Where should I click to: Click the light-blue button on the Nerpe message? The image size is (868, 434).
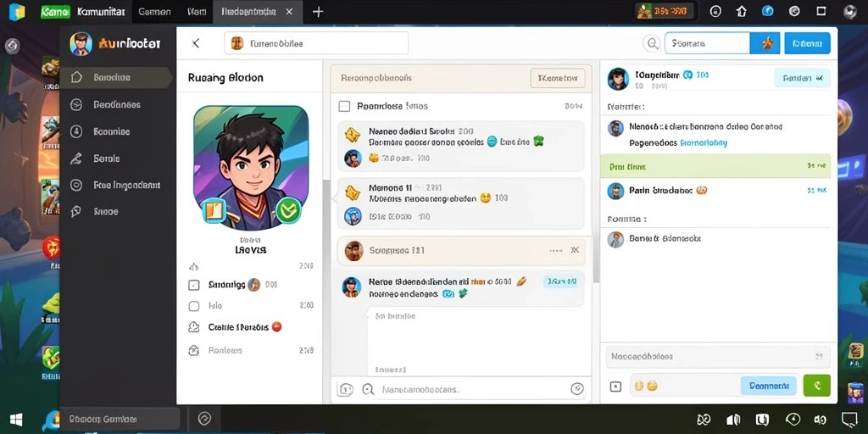point(560,281)
